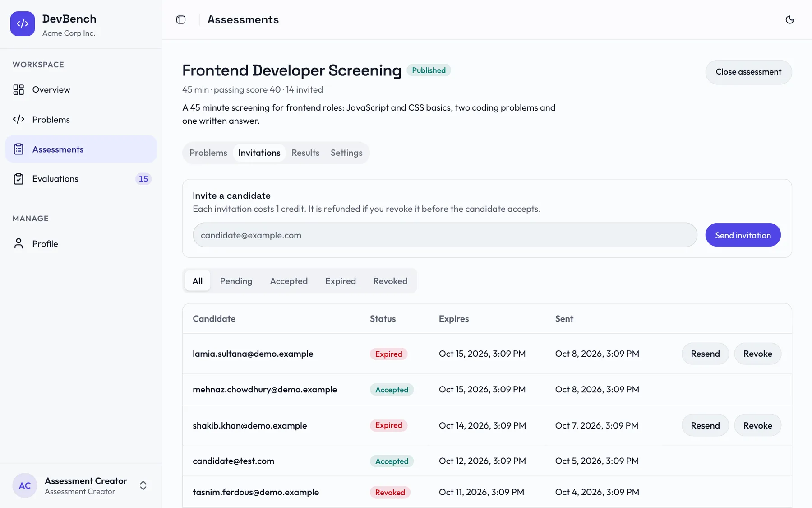Revoke invitation for shakib.khan@demo.example
The width and height of the screenshot is (812, 508).
coord(758,425)
